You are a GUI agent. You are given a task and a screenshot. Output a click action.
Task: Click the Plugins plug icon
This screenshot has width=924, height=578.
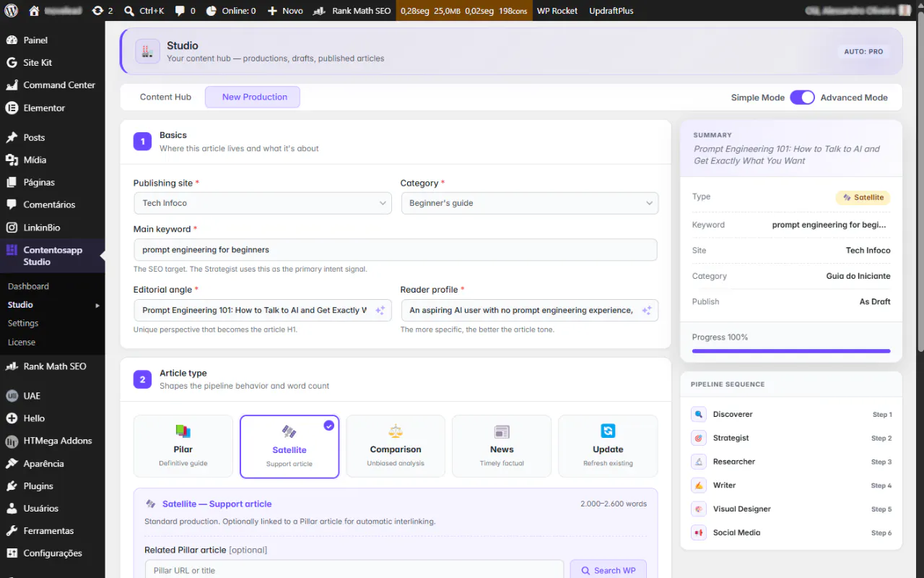point(12,486)
